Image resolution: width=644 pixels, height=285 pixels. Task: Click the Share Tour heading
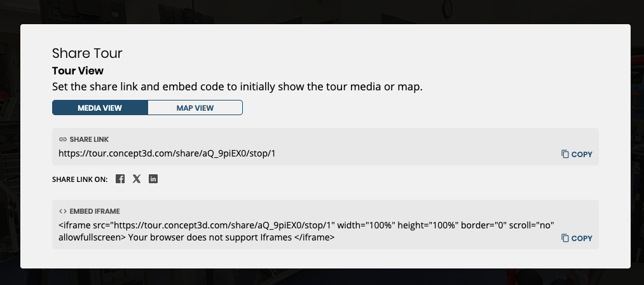87,53
